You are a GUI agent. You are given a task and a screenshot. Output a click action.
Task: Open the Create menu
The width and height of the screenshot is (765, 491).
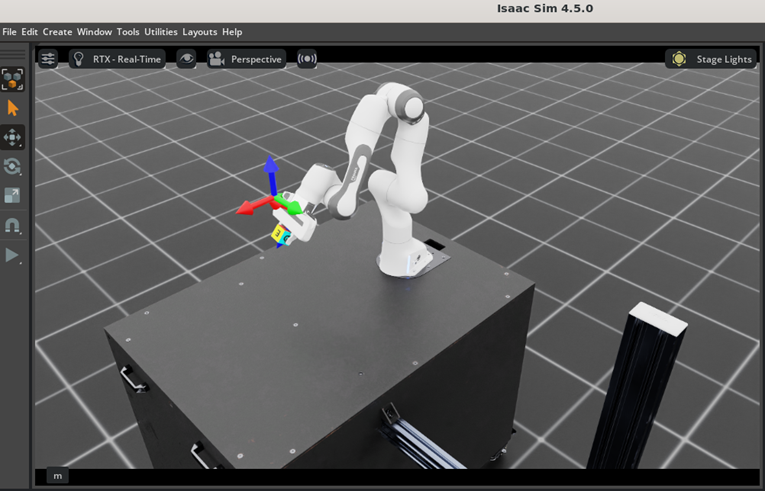pos(57,32)
